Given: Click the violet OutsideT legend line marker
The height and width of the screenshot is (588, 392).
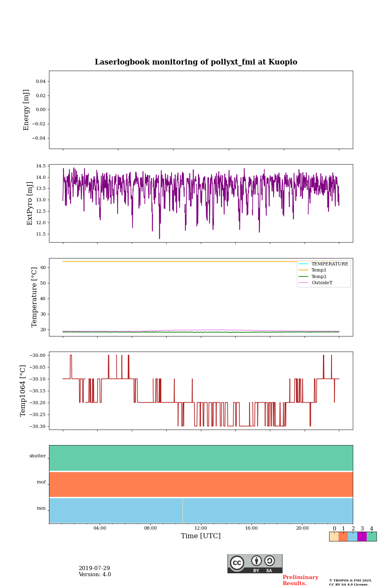Looking at the screenshot, I should coord(303,283).
